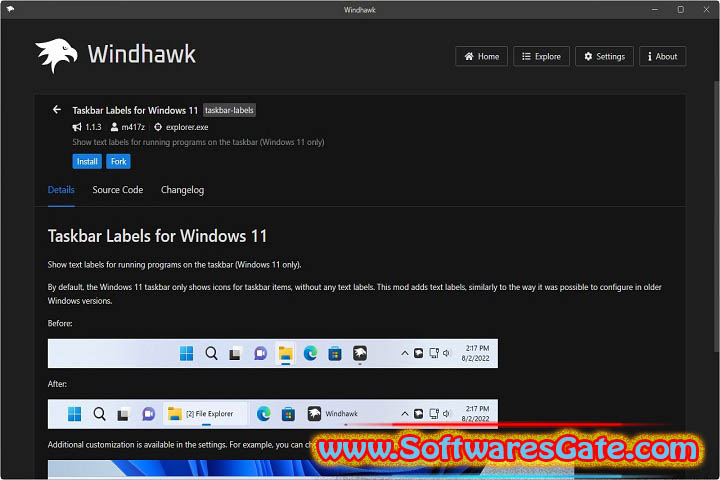Click the Chat icon in Before image
Viewport: 720px width, 480px height.
coord(260,353)
